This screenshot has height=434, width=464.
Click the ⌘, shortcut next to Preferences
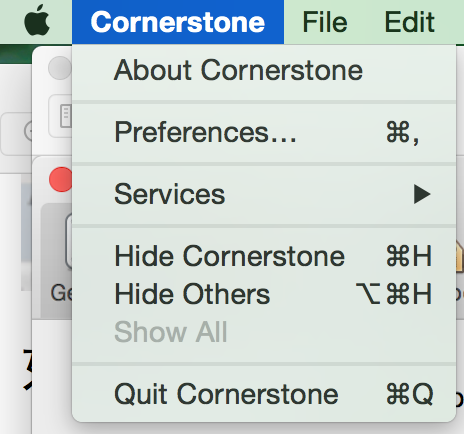click(402, 133)
